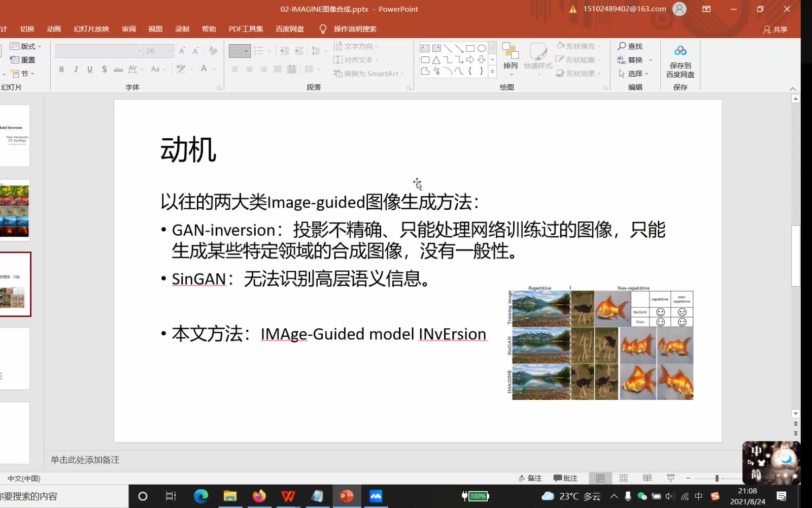Select the triangle shape in the shapes gallery

coord(436,60)
